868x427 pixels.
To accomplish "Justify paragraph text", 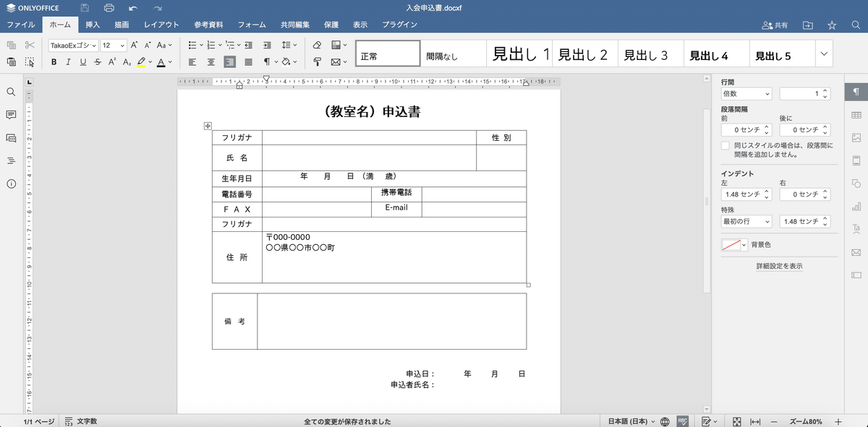I will point(249,62).
